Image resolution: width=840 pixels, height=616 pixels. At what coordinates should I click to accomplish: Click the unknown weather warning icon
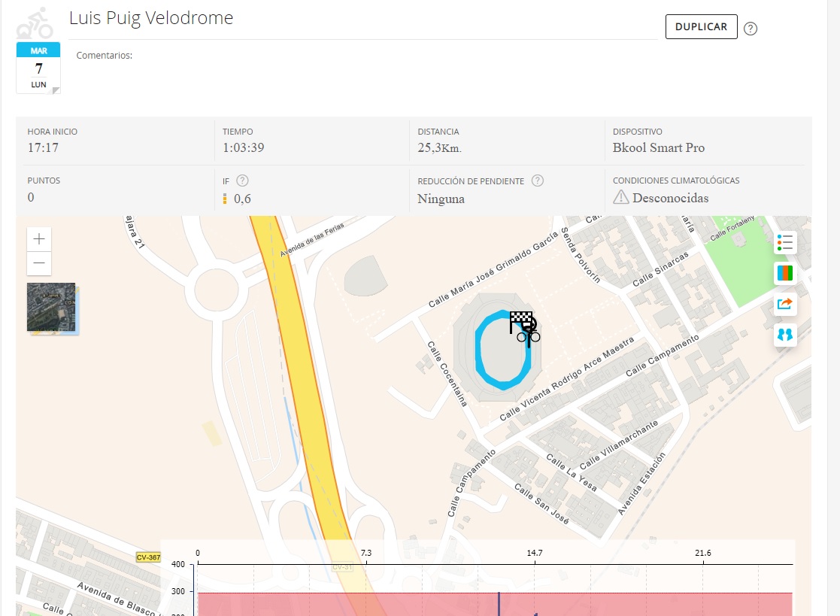(x=621, y=197)
